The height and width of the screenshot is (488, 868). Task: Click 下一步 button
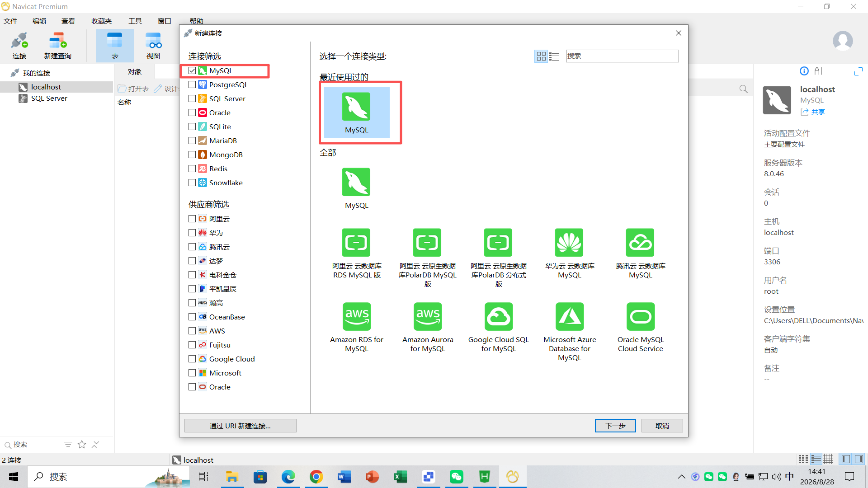tap(615, 426)
